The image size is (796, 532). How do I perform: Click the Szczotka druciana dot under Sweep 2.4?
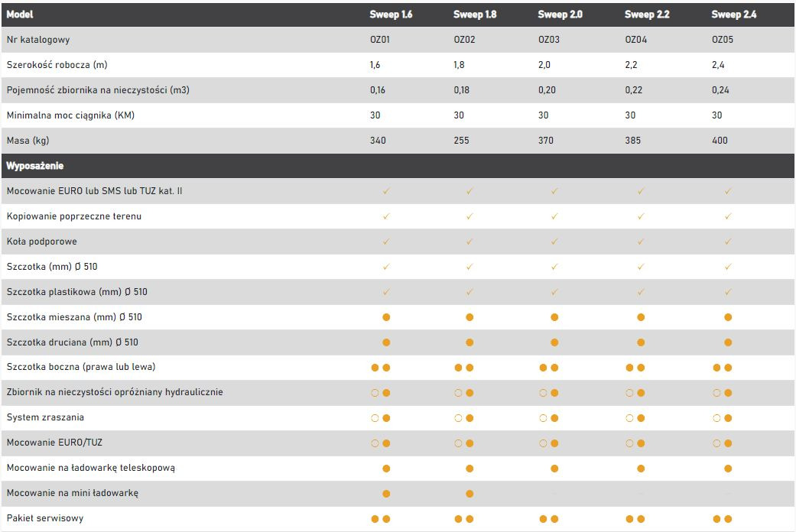point(728,342)
